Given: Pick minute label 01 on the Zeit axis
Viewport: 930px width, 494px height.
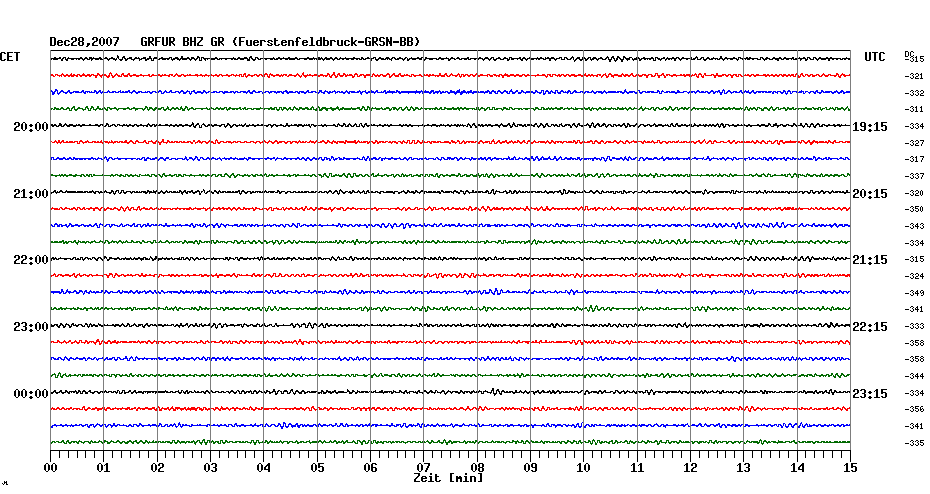Looking at the screenshot, I should [104, 468].
